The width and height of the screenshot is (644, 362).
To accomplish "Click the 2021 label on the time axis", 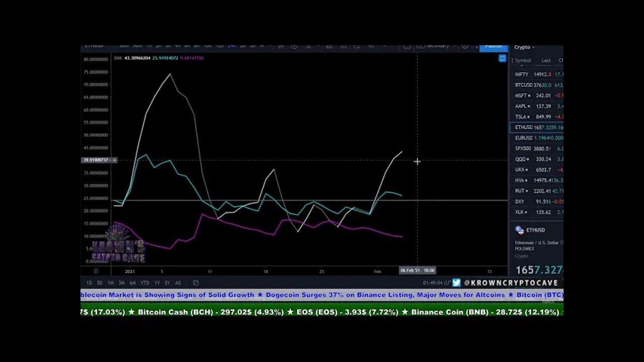I will pyautogui.click(x=130, y=271).
